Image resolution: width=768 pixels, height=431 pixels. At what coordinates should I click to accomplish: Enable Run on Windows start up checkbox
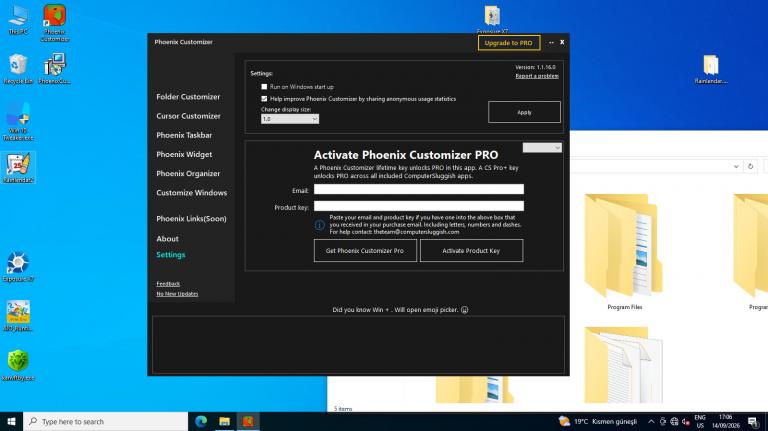click(264, 87)
